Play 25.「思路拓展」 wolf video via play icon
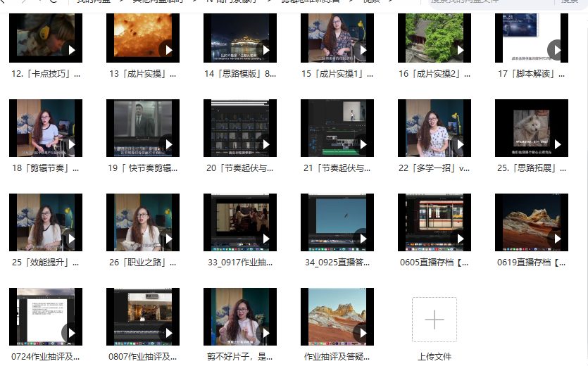This screenshot has width=588, height=366. 557,144
